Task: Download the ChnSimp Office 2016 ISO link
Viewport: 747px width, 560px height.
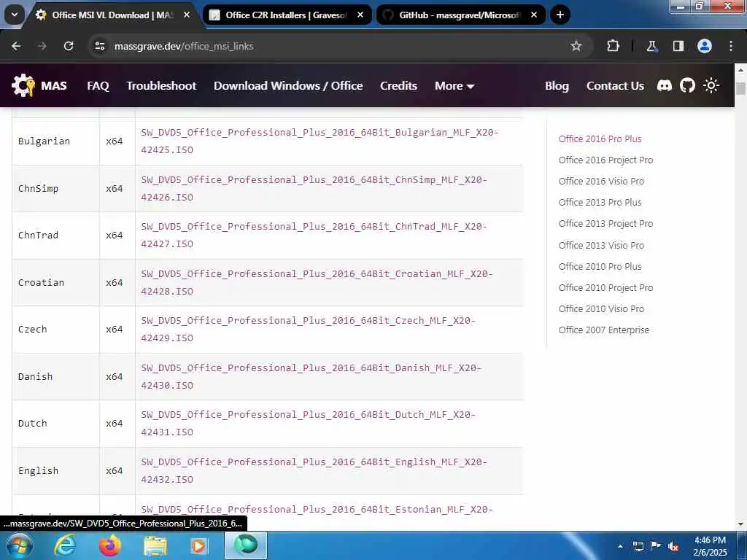Action: click(x=314, y=188)
